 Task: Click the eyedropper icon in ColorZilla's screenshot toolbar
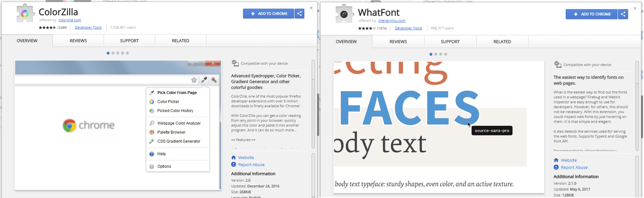pyautogui.click(x=204, y=80)
